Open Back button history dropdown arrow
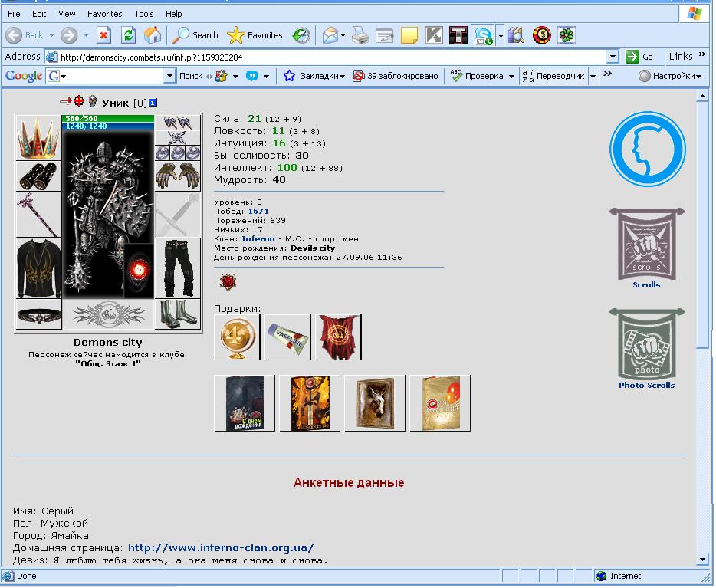The height and width of the screenshot is (588, 716). [x=51, y=35]
